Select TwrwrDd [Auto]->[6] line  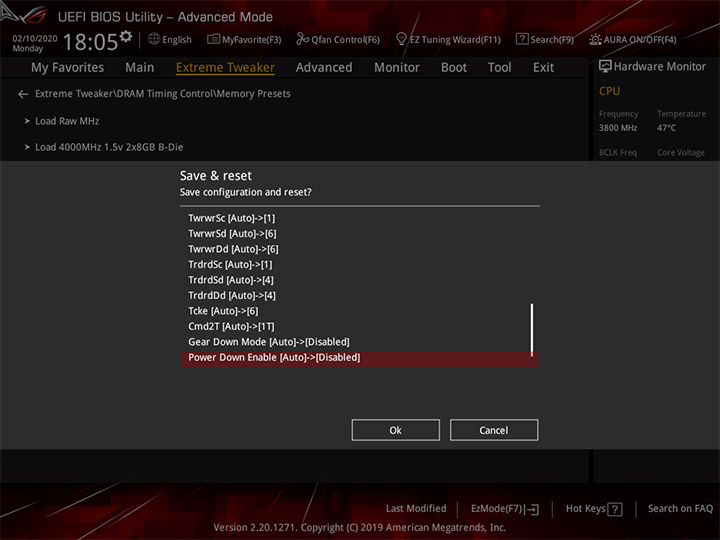(233, 249)
